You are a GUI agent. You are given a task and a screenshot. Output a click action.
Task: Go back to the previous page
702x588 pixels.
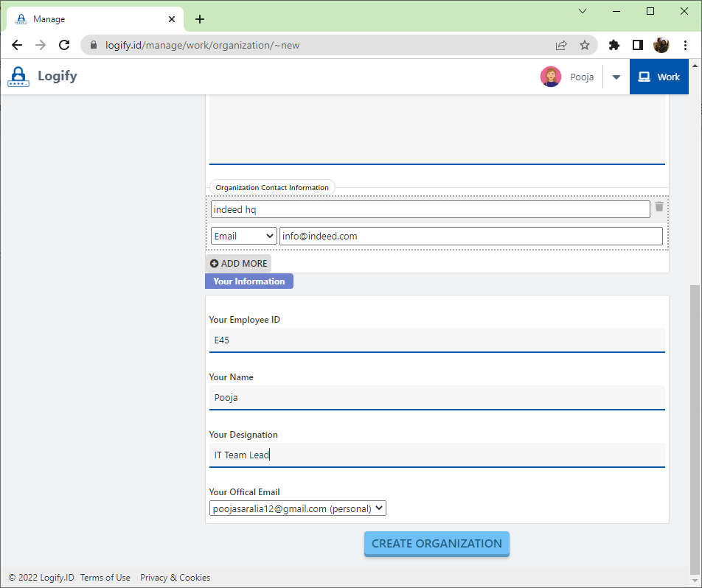[17, 45]
